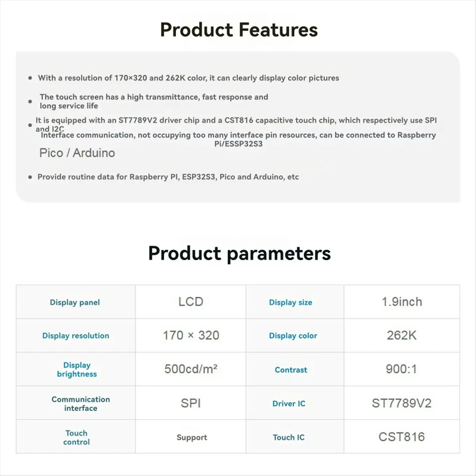Viewport: 476px width, 476px height.
Task: Click the ST7789V2 driver IC value
Action: point(401,403)
